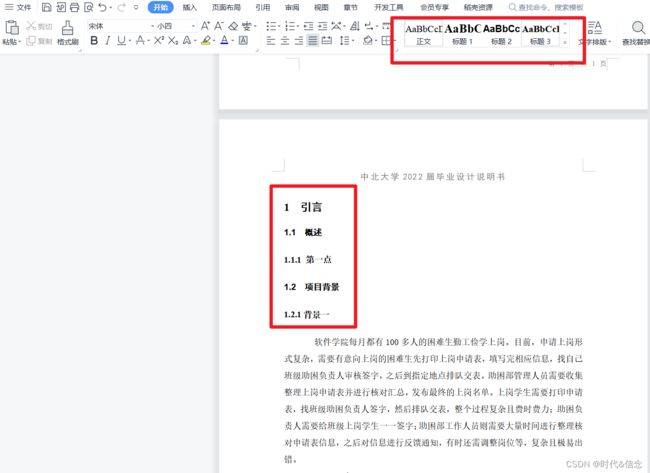This screenshot has width=650, height=473.
Task: Click the text effects outlined A icon
Action: (187, 40)
